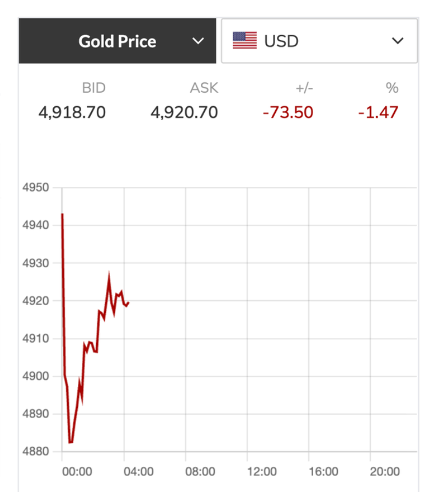The image size is (448, 492).
Task: Click the BID column label
Action: click(x=94, y=88)
